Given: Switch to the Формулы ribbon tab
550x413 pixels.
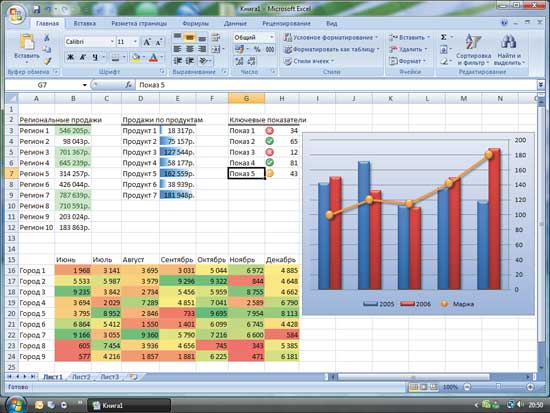Looking at the screenshot, I should 195,24.
